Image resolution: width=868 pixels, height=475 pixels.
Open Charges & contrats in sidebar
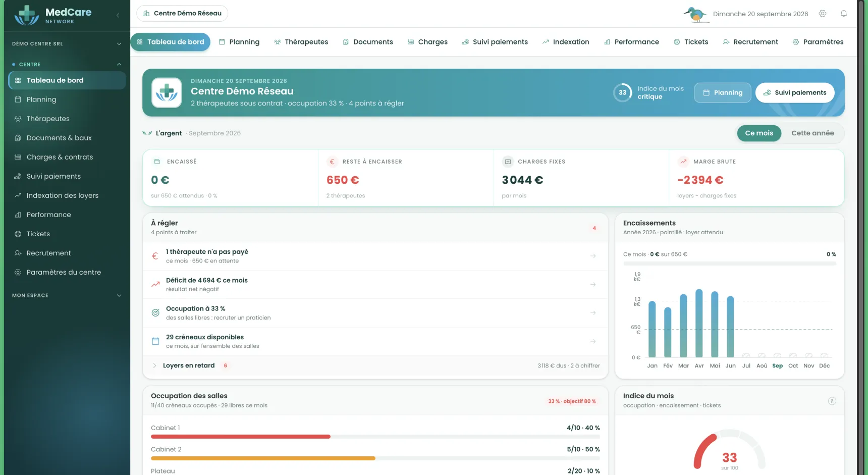[x=67, y=157]
